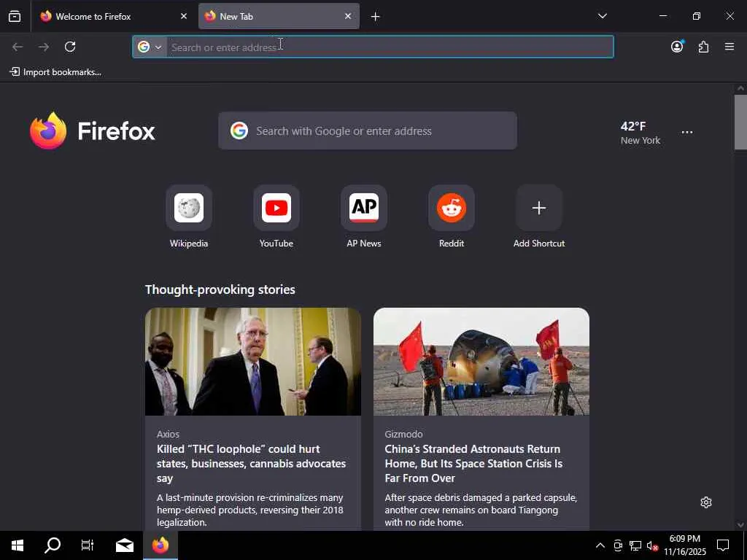Open the Action Center notifications icon
747x560 pixels.
click(x=723, y=545)
